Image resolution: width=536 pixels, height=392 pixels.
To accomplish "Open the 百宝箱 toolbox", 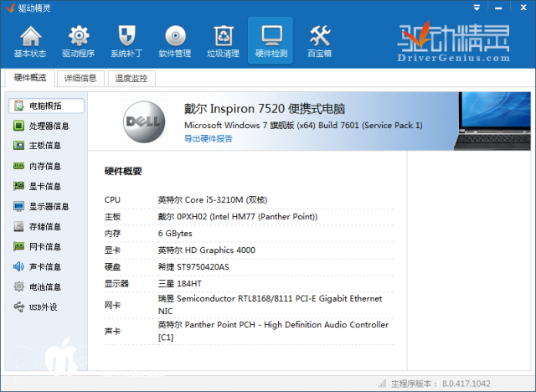I will point(319,42).
